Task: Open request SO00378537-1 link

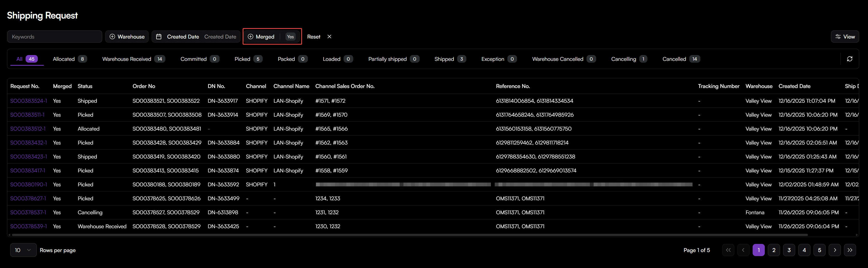Action: 28,212
